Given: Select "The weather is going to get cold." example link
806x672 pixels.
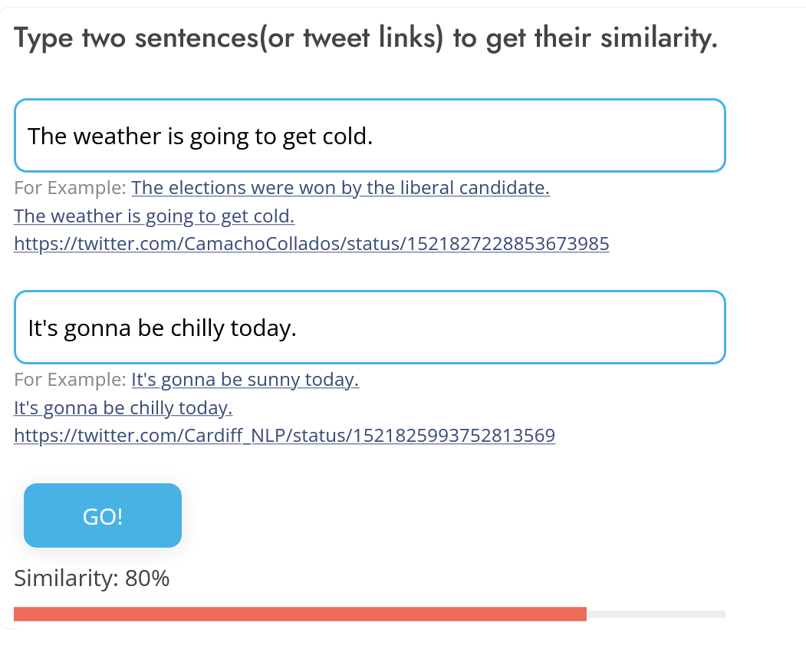Looking at the screenshot, I should [x=154, y=216].
